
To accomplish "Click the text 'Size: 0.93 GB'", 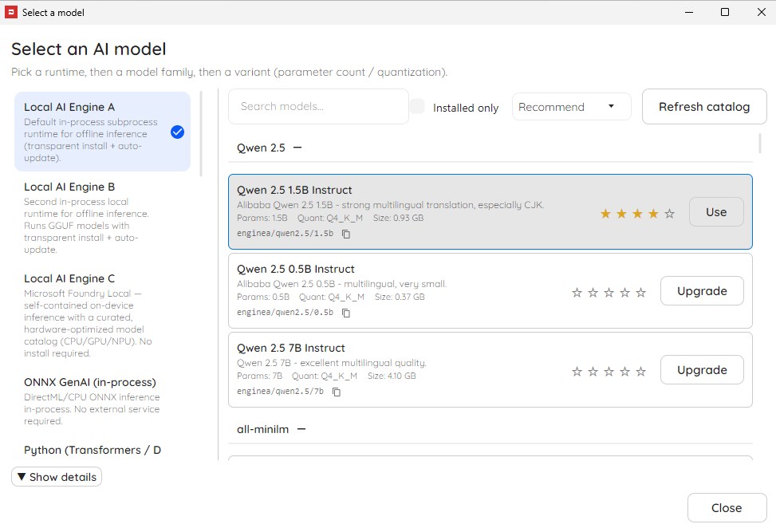I will tap(398, 218).
